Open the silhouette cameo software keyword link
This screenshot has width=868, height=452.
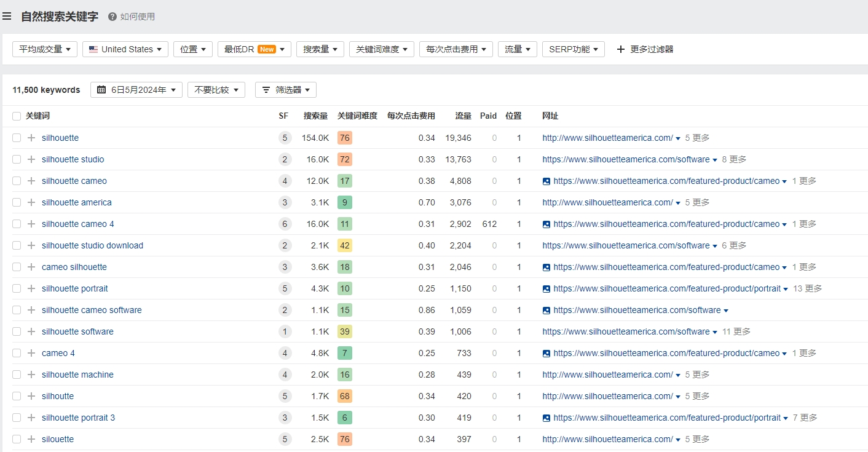coord(92,310)
